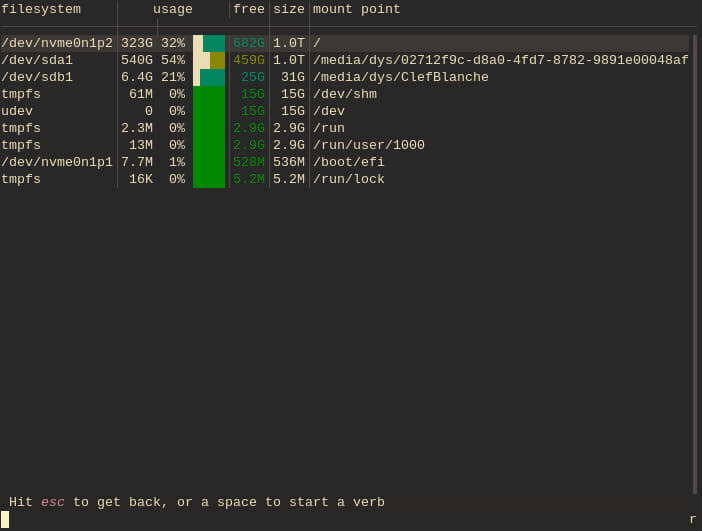Screen dimensions: 702x531
Task: Click the /dev/sdb1 filesystem name
Action: [37, 77]
